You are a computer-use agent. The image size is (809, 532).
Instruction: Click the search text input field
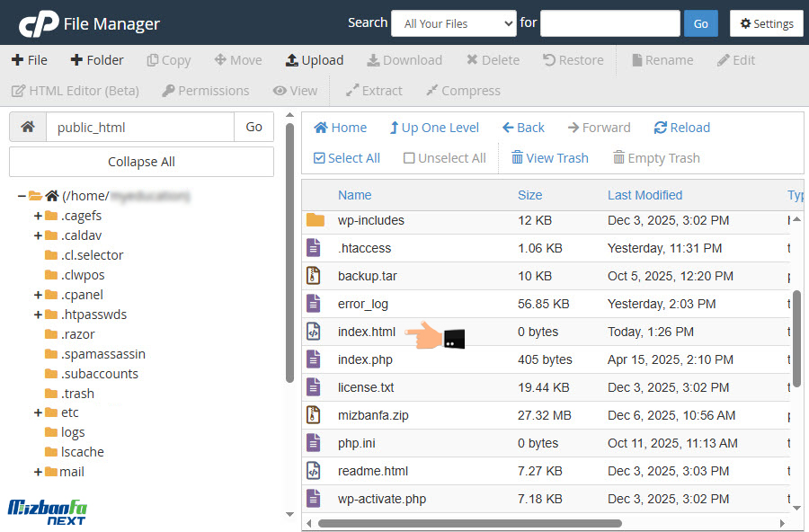pyautogui.click(x=609, y=23)
